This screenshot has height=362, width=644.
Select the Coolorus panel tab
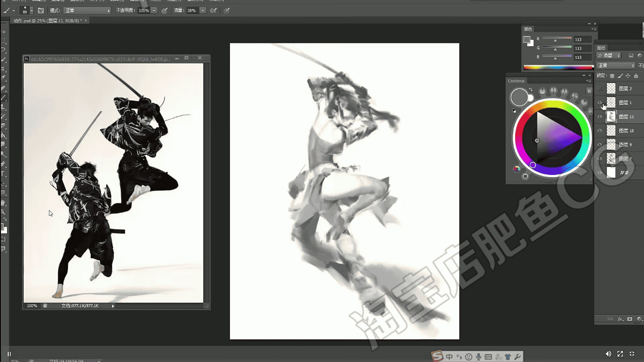tap(516, 81)
